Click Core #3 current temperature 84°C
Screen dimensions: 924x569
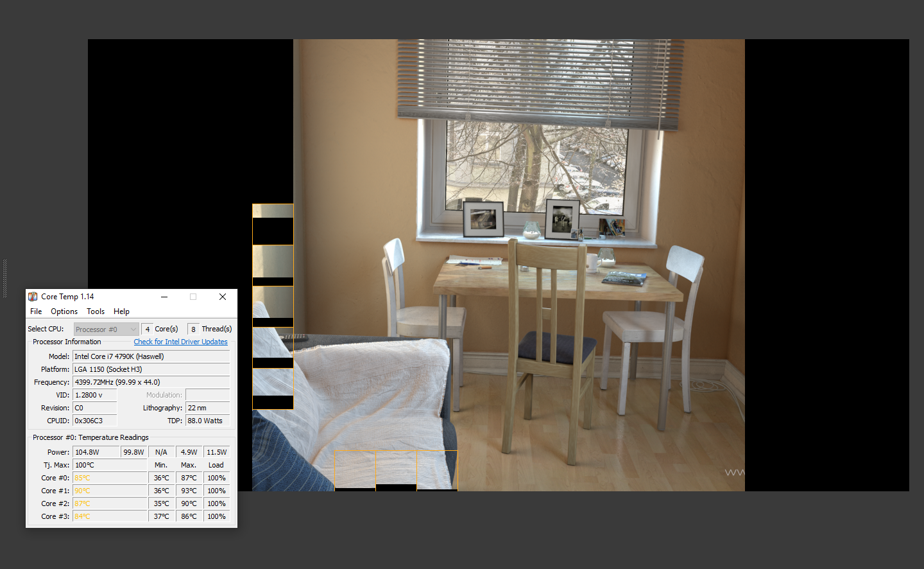[110, 516]
